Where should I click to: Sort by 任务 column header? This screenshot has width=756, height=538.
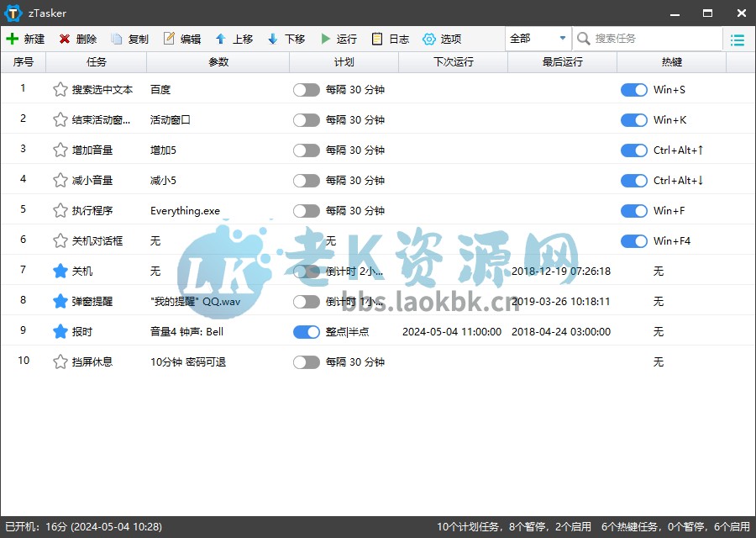click(x=97, y=62)
